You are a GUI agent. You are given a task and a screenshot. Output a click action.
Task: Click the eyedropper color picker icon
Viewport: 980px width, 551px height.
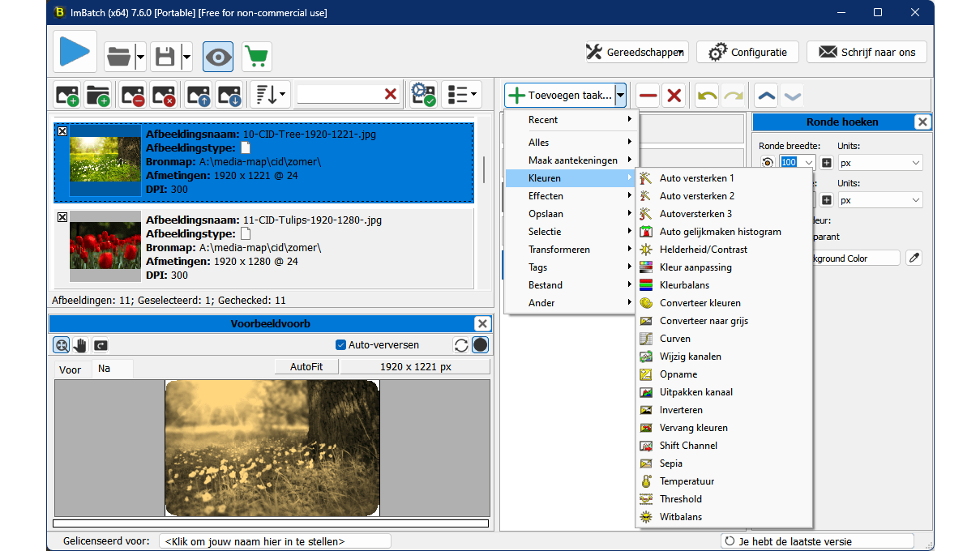click(x=914, y=258)
